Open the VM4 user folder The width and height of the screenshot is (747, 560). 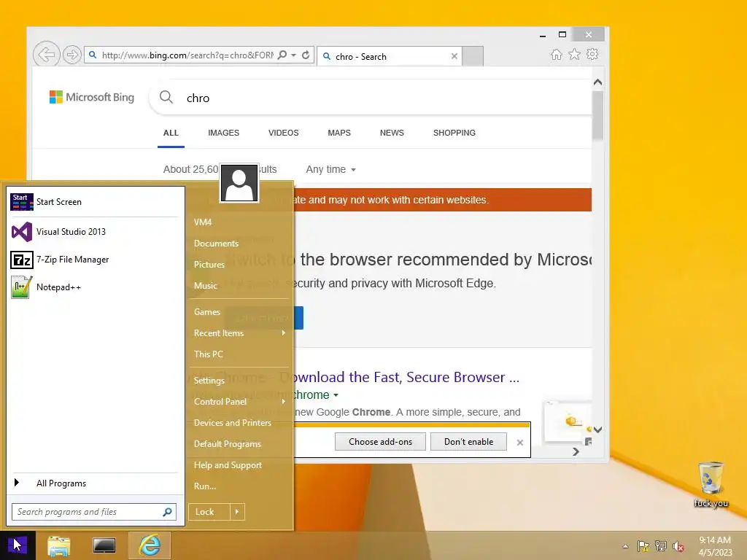click(203, 222)
